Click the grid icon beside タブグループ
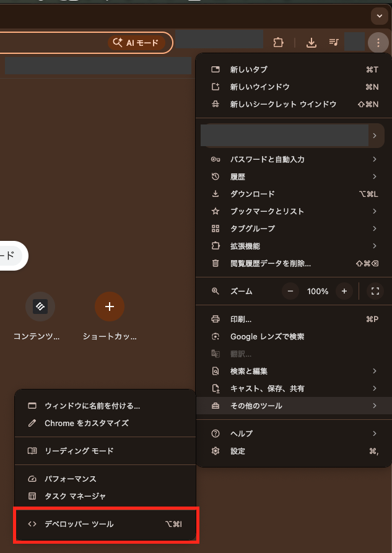Image resolution: width=392 pixels, height=553 pixels. [x=216, y=229]
